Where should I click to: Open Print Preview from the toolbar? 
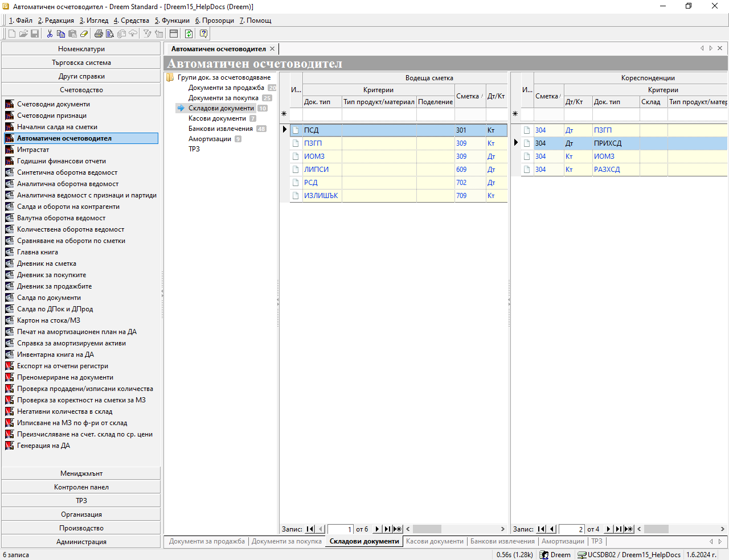tap(110, 34)
